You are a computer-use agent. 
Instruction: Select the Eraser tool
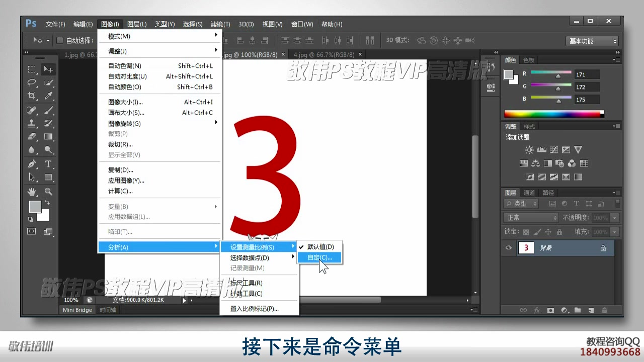click(32, 136)
